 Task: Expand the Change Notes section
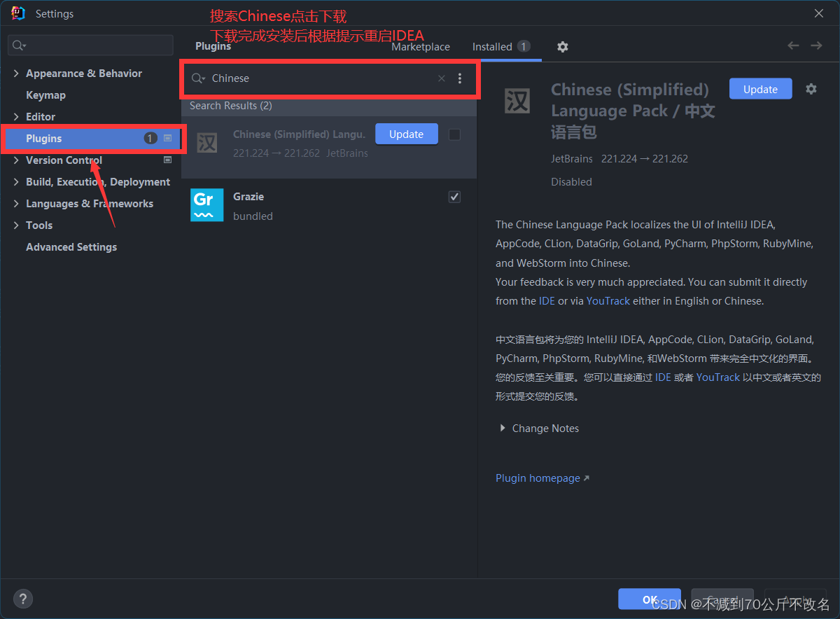(x=502, y=428)
